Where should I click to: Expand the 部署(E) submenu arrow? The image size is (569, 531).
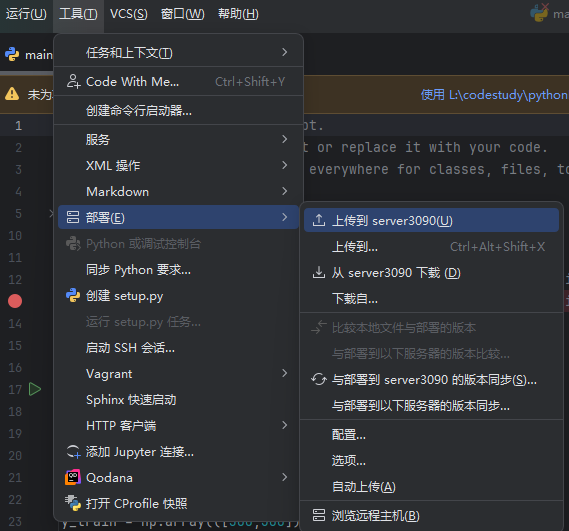pyautogui.click(x=285, y=217)
